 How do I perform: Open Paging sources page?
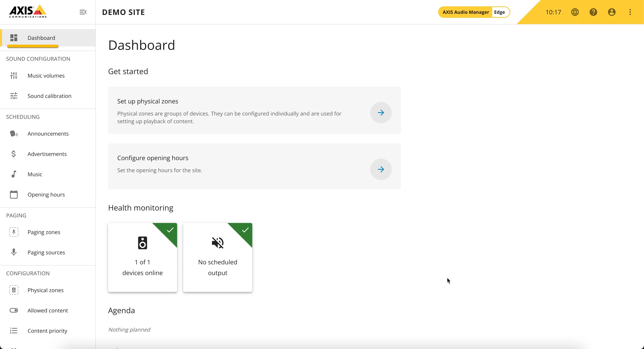48,252
